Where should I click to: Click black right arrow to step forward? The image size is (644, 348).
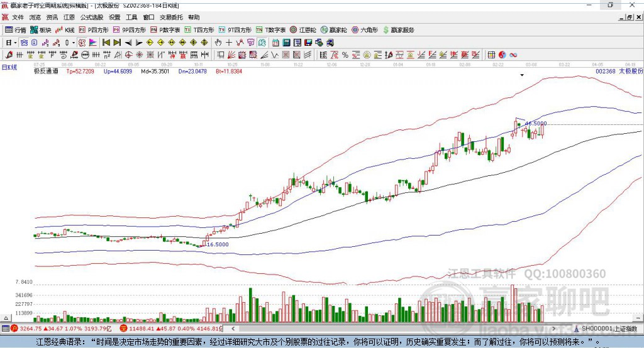[139, 42]
